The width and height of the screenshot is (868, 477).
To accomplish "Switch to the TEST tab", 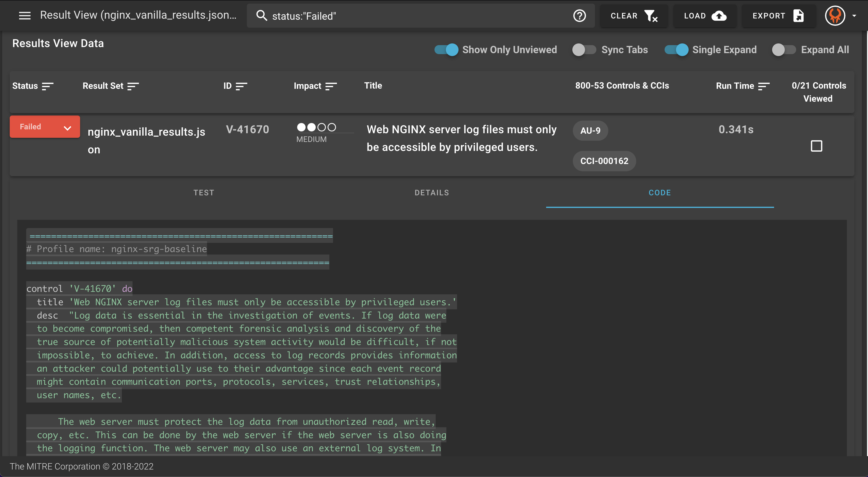I will tap(203, 193).
